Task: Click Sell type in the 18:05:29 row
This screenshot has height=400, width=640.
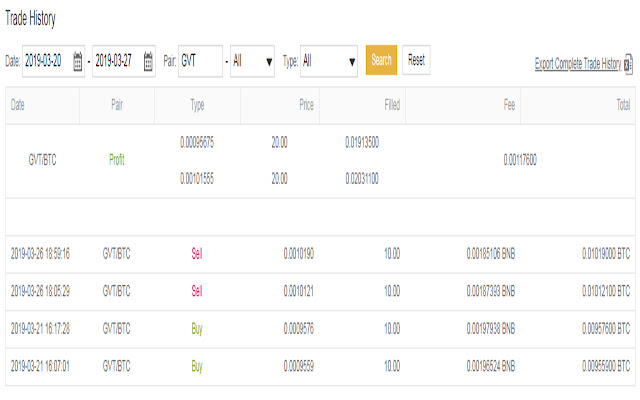Action: (197, 291)
